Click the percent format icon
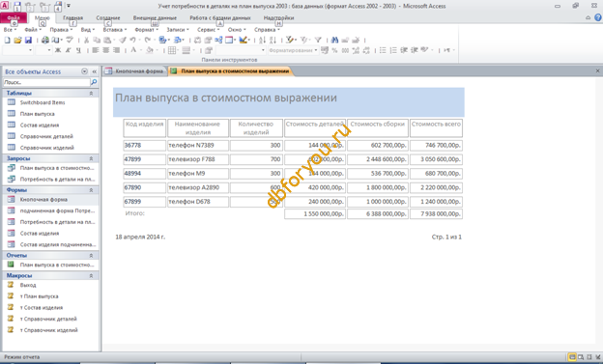This screenshot has width=603, height=364. pyautogui.click(x=334, y=50)
